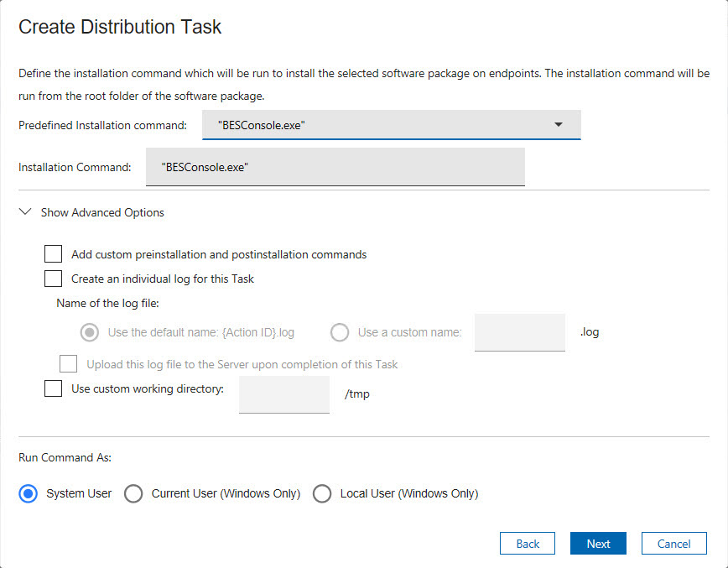
Task: Enable custom preinstallation and postinstallation commands
Action: pyautogui.click(x=54, y=254)
